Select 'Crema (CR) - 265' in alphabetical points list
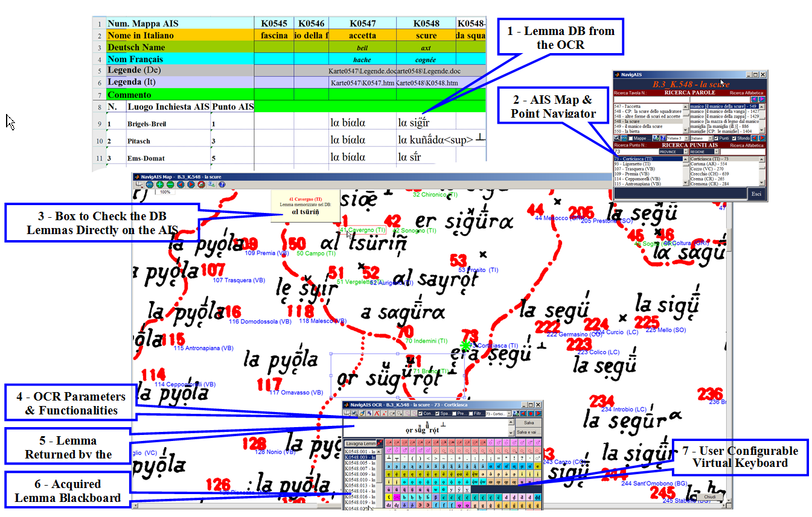Screen dimensions: 812x517 [x=724, y=179]
